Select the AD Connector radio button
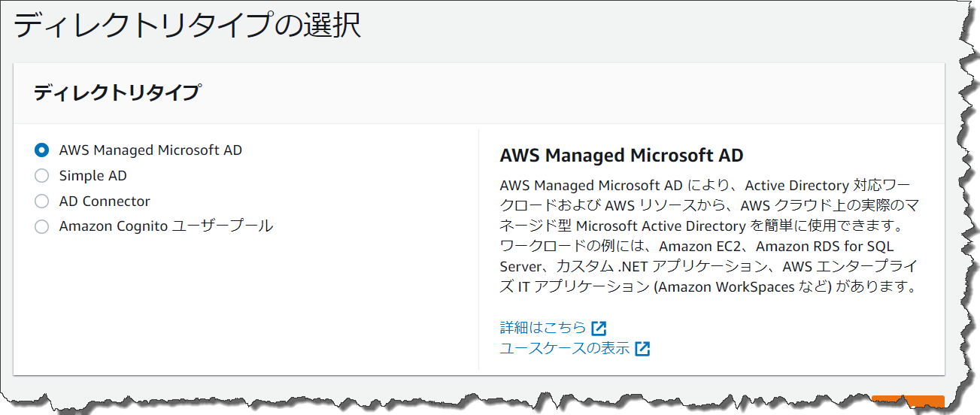This screenshot has height=415, width=980. click(41, 201)
